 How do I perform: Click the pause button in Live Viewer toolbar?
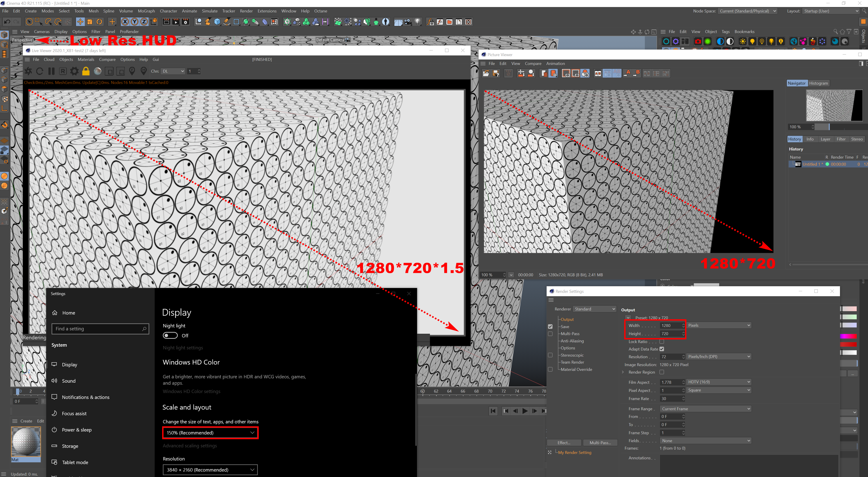click(51, 71)
